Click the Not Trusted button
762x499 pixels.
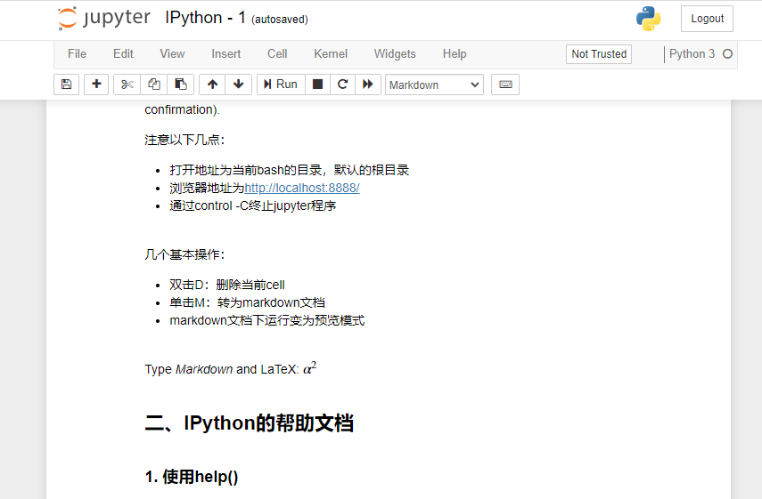click(599, 54)
